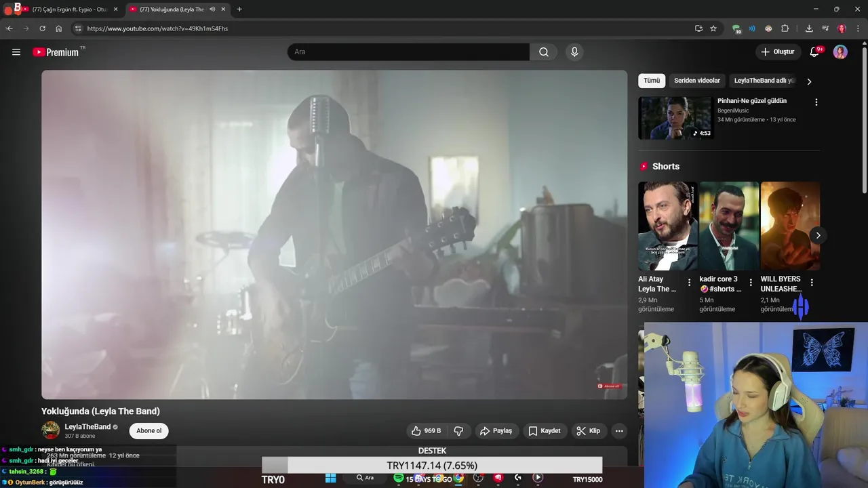Go back using the browser back arrow
Viewport: 868px width, 488px height.
[9, 28]
